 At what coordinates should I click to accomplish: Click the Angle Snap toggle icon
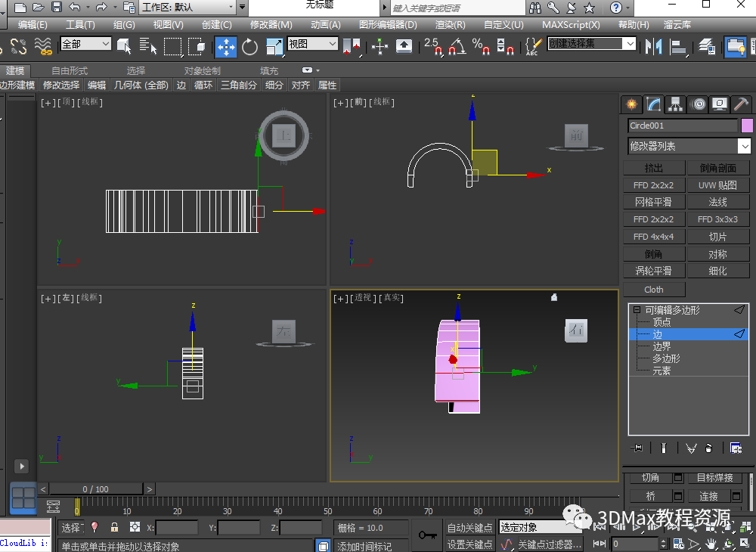pyautogui.click(x=457, y=46)
